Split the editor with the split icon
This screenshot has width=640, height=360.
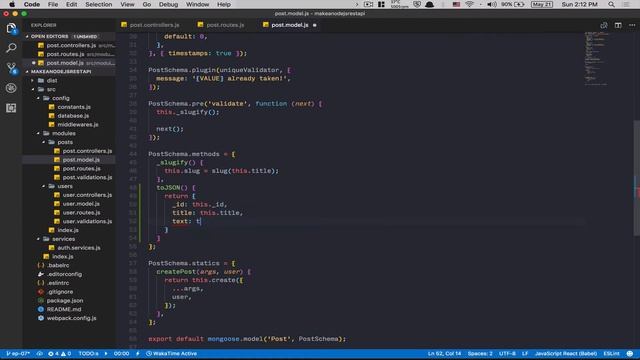618,25
